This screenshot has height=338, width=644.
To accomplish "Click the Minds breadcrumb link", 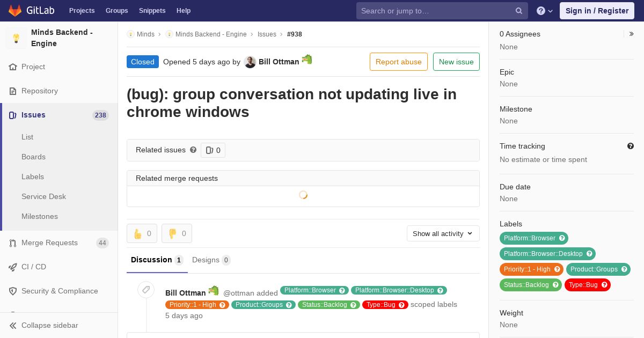I will (145, 34).
